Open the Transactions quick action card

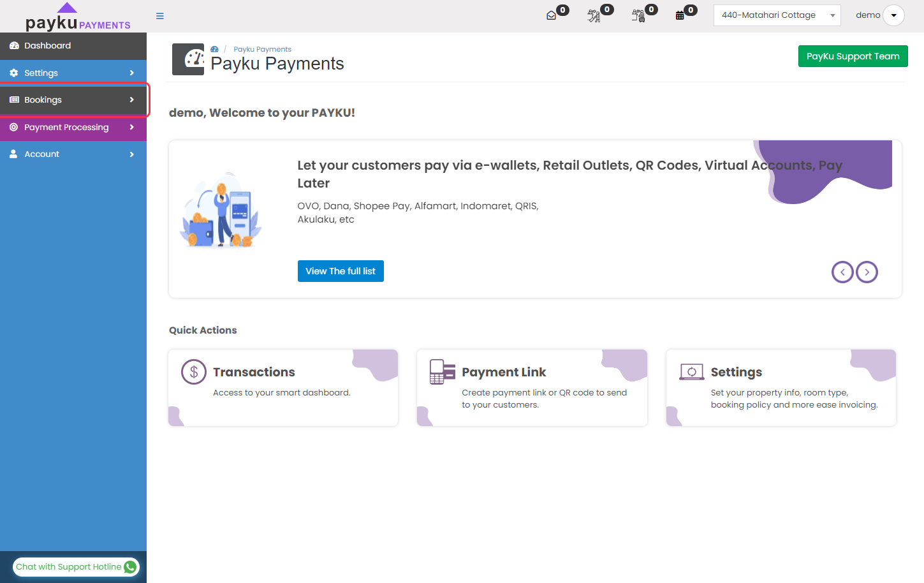283,388
